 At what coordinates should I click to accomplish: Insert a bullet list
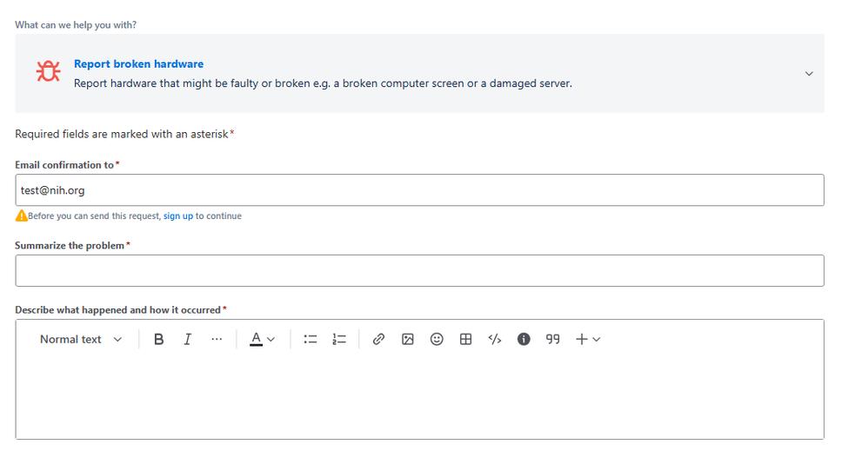(310, 339)
